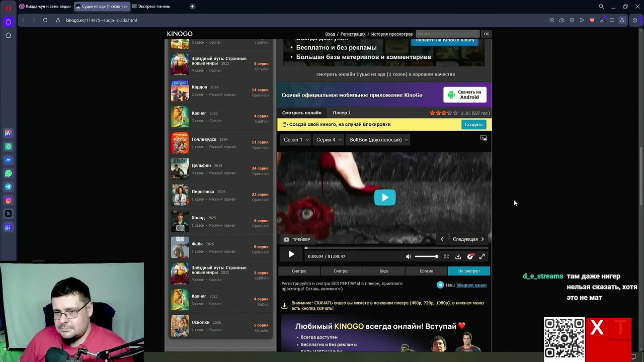This screenshot has height=362, width=644.
Task: Click the address bar URL
Action: [x=101, y=20]
